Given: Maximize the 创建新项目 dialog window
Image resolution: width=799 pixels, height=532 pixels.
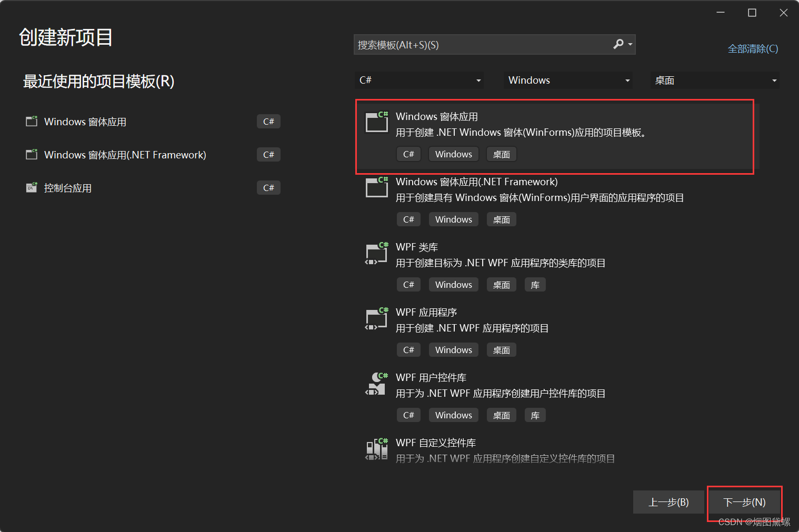Looking at the screenshot, I should click(x=752, y=13).
